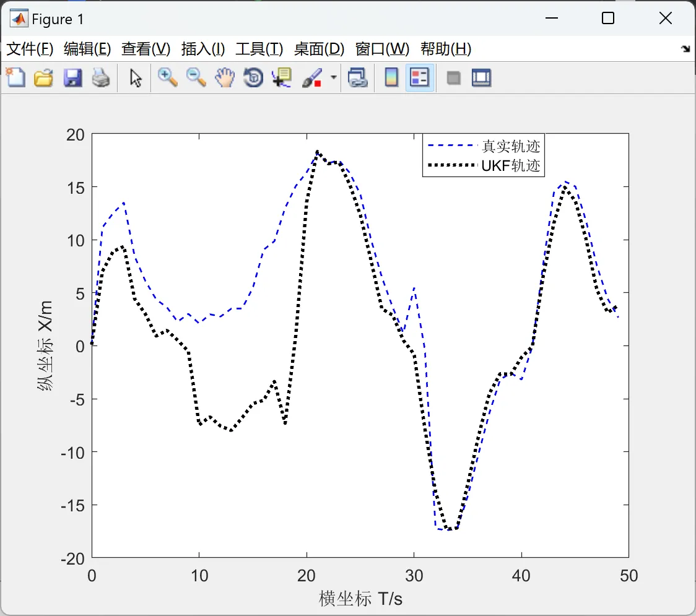Activate the Rotate 3D tool
This screenshot has width=696, height=616.
(253, 77)
